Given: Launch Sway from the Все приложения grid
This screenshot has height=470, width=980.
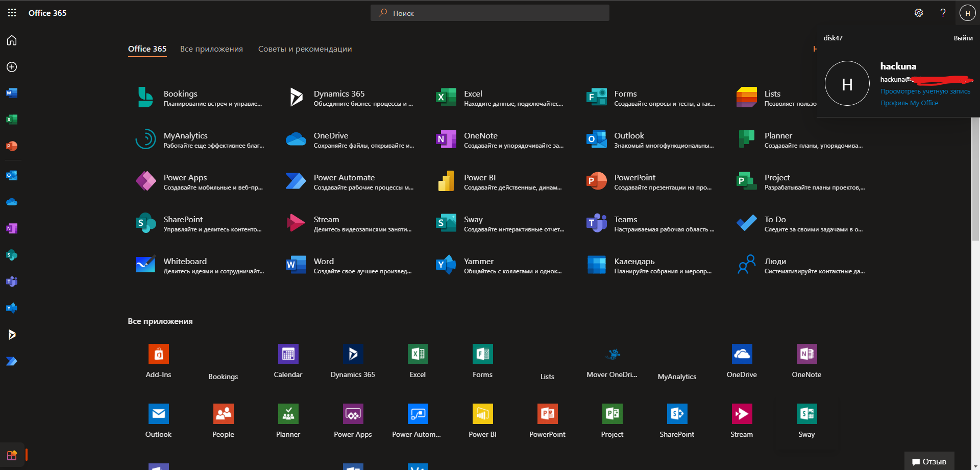Looking at the screenshot, I should [806, 421].
